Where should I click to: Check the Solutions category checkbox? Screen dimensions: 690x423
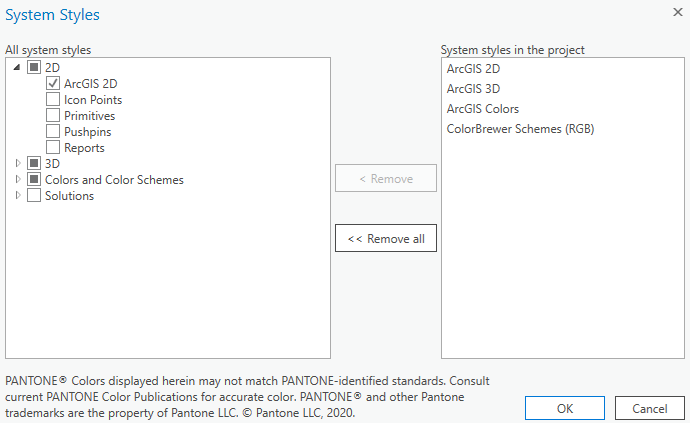coord(34,196)
